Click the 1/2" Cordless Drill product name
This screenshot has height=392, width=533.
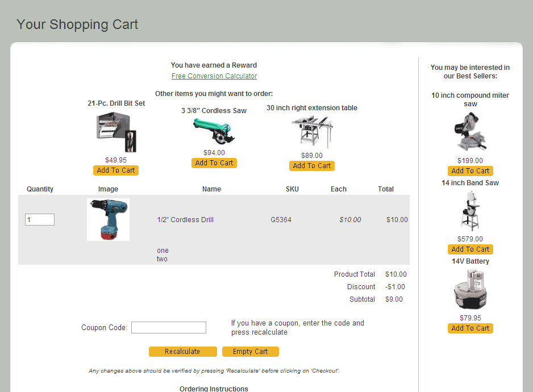185,220
